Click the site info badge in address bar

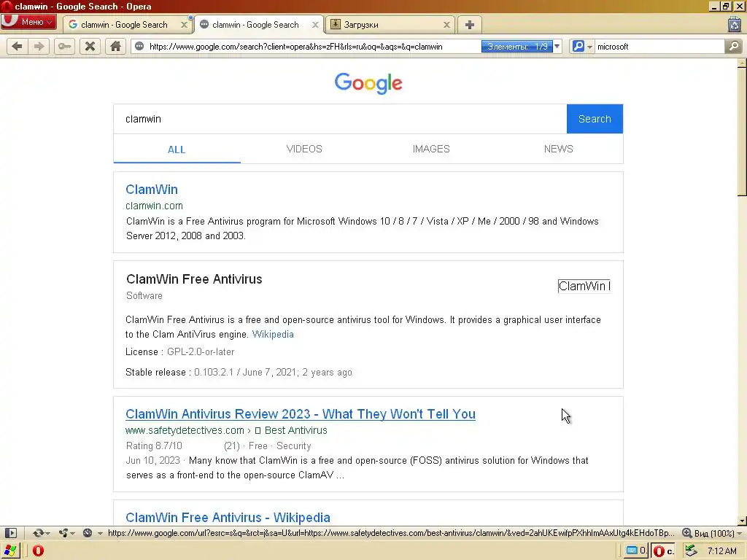(139, 46)
